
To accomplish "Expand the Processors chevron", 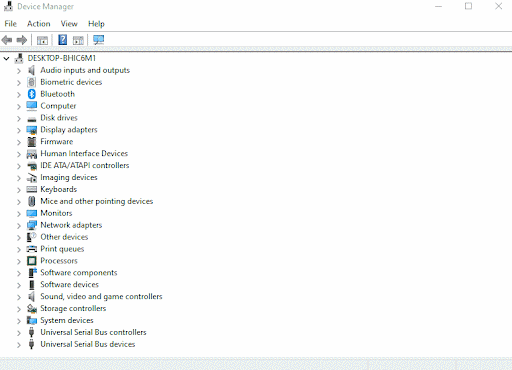I will click(x=19, y=261).
